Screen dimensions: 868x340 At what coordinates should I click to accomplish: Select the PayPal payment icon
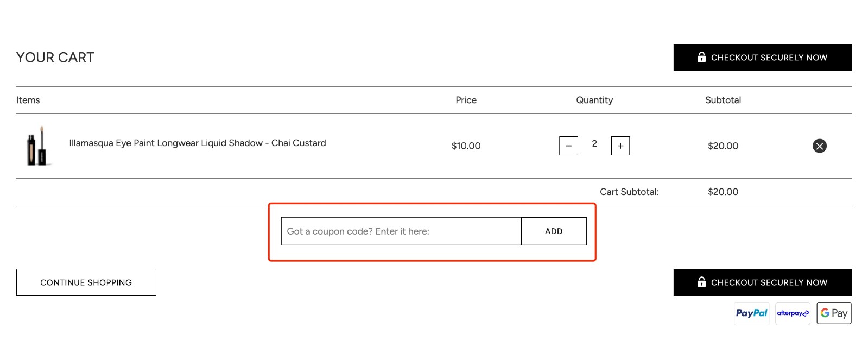tap(751, 313)
